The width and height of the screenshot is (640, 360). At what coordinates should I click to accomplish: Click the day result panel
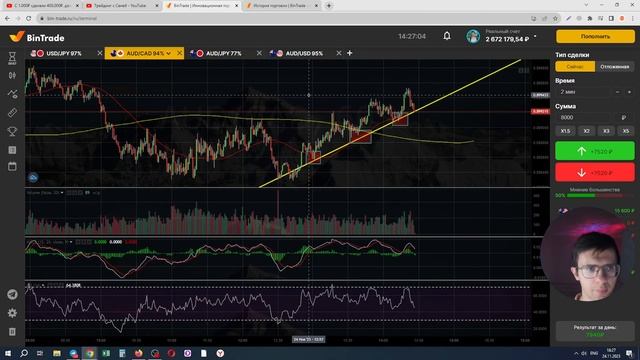coord(595,331)
